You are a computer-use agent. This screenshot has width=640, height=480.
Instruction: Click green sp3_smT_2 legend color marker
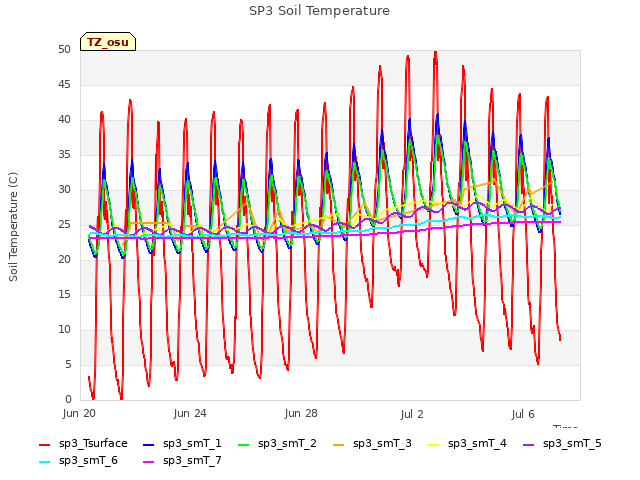pos(244,445)
